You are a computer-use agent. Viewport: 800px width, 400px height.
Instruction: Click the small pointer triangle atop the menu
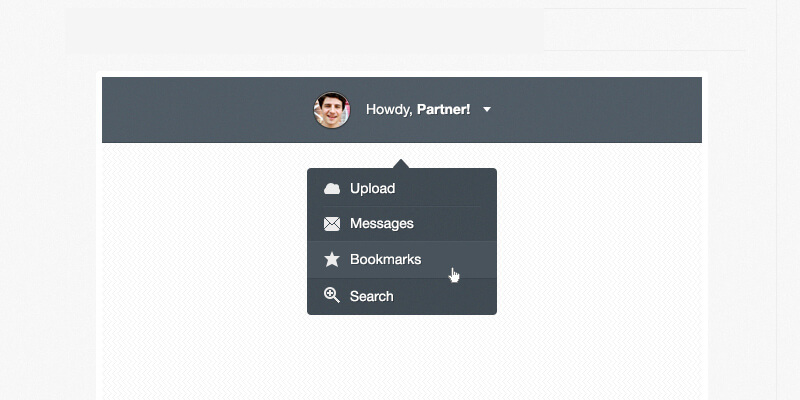tap(401, 164)
